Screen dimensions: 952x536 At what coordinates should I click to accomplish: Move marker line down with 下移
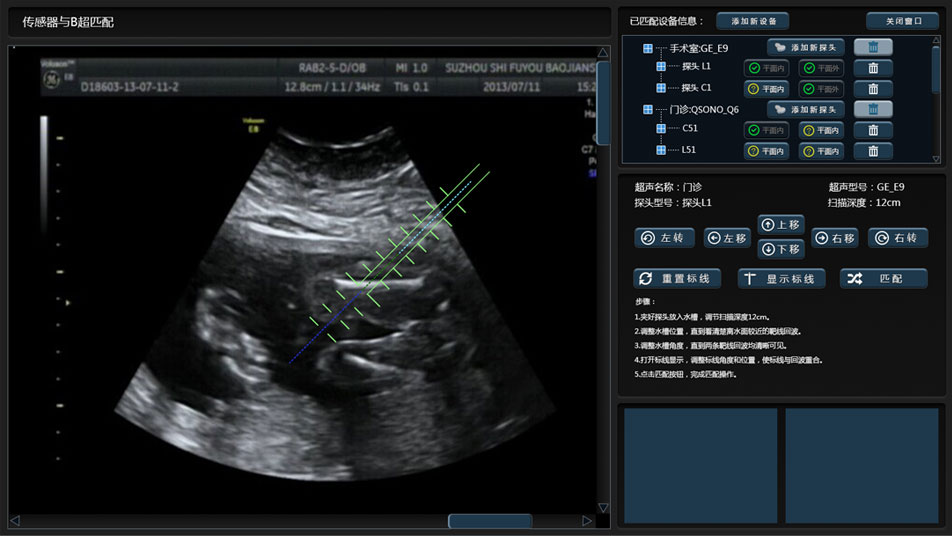coord(781,249)
